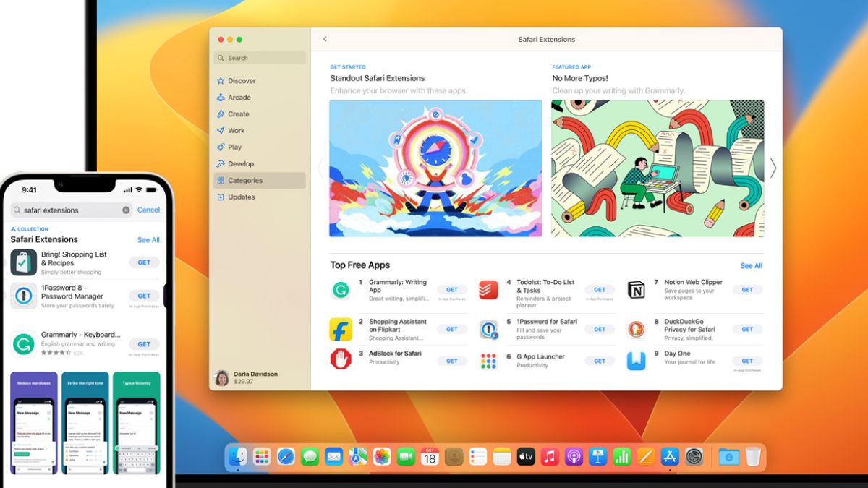Select the DuckDuckGo Privacy icon

[636, 330]
